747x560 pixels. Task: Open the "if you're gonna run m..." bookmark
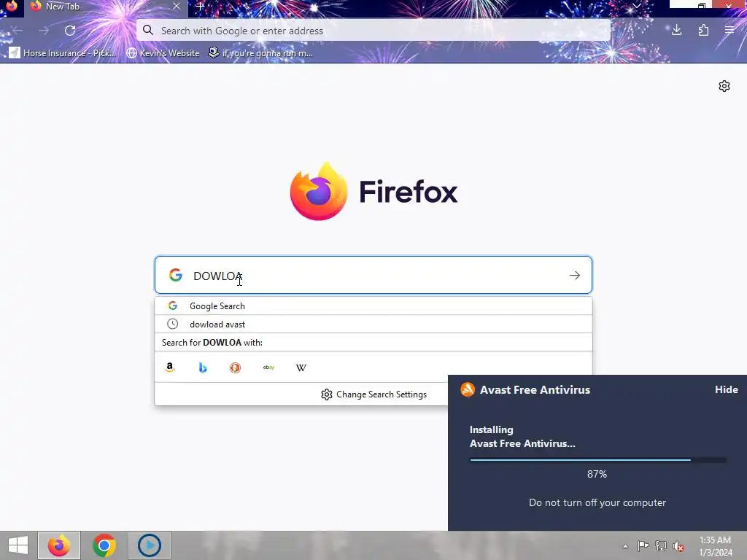tap(260, 52)
